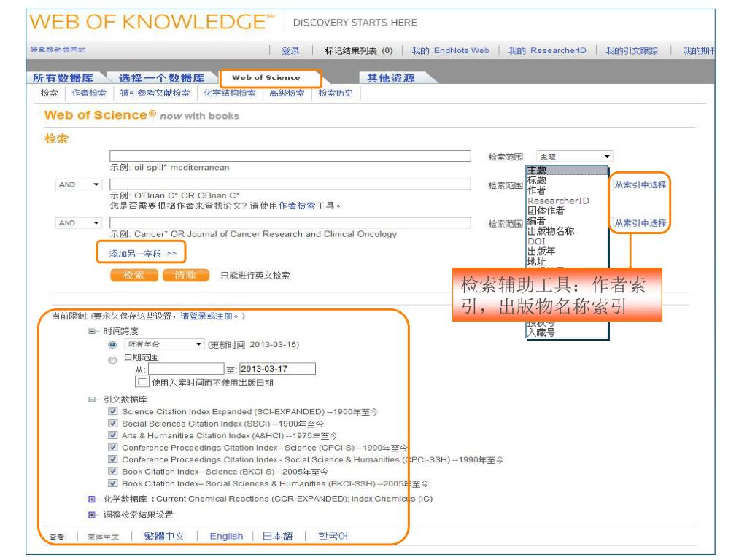Click 添加另一字段 >> link

click(142, 253)
